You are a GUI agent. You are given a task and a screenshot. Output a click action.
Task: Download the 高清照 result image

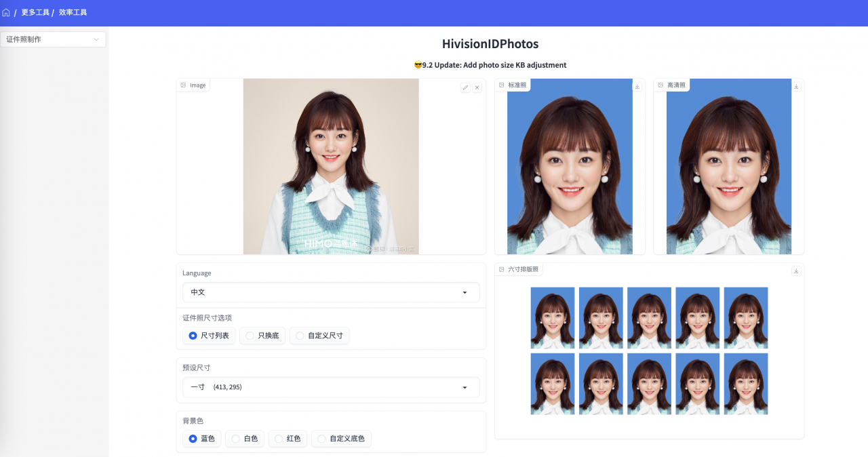(796, 86)
